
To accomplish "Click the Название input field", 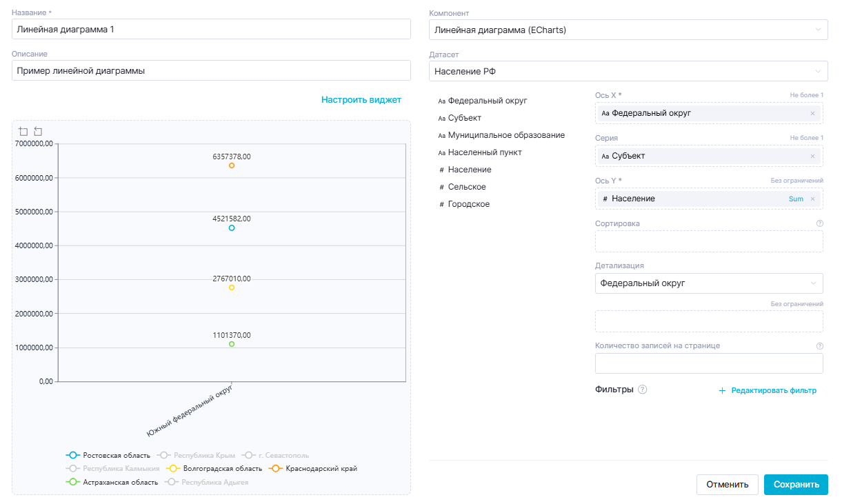I will (211, 30).
